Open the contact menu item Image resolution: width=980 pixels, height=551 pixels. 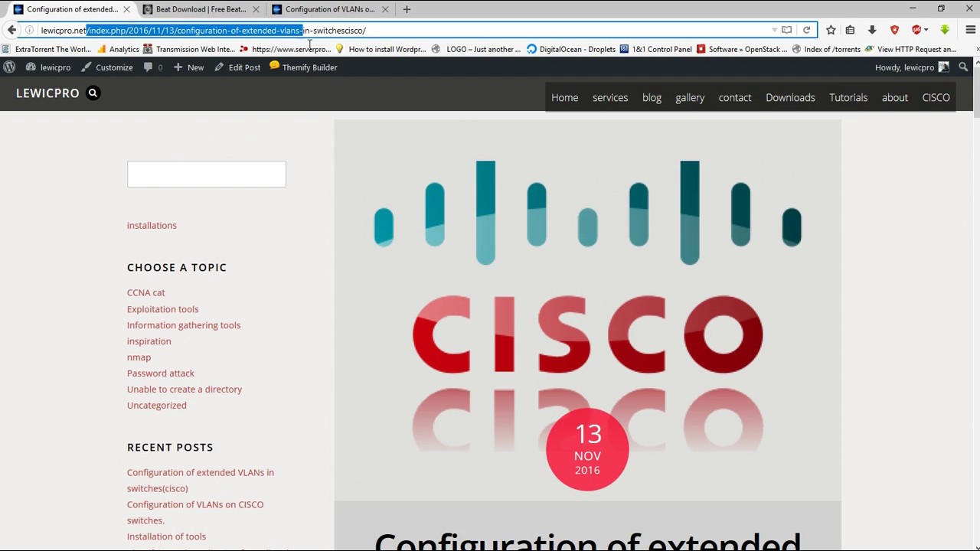click(735, 97)
